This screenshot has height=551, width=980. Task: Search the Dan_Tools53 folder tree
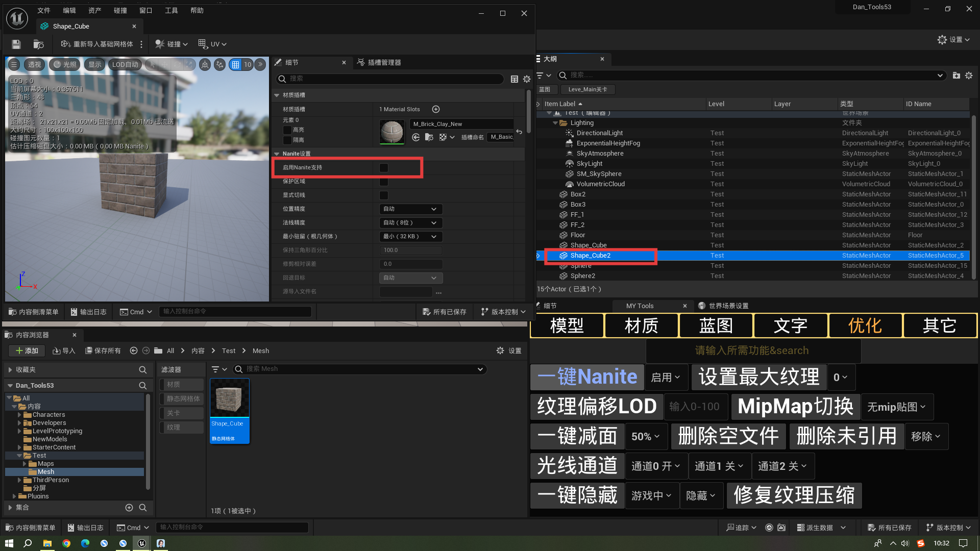(143, 386)
